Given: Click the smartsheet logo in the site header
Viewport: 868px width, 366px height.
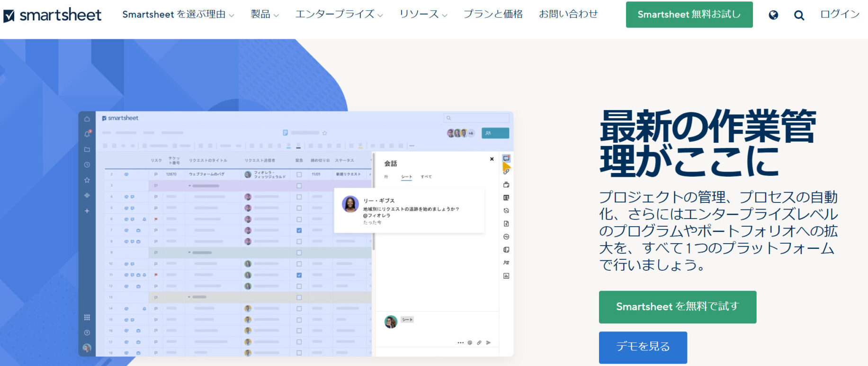Looking at the screenshot, I should coord(52,15).
